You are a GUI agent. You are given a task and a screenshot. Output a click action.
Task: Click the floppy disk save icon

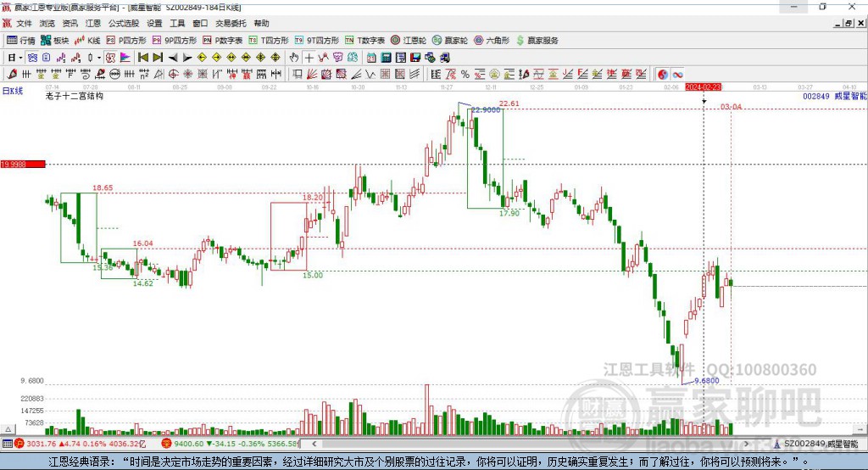tap(415, 58)
